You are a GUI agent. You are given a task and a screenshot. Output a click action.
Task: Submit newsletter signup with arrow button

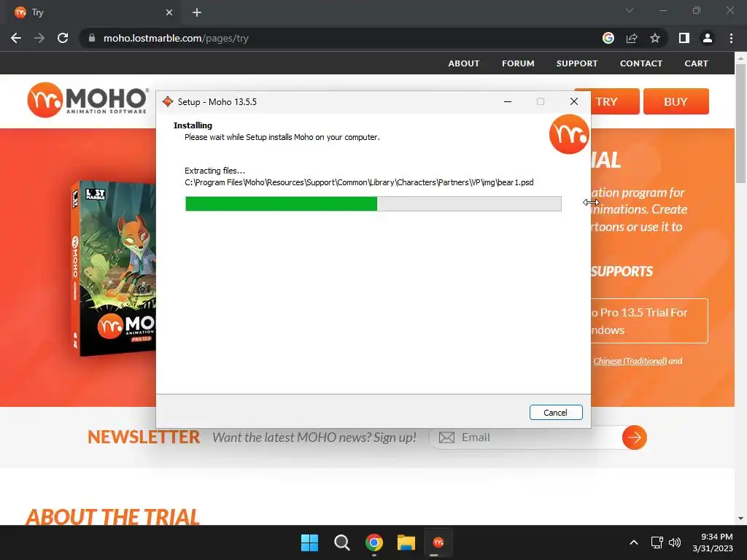pyautogui.click(x=634, y=437)
